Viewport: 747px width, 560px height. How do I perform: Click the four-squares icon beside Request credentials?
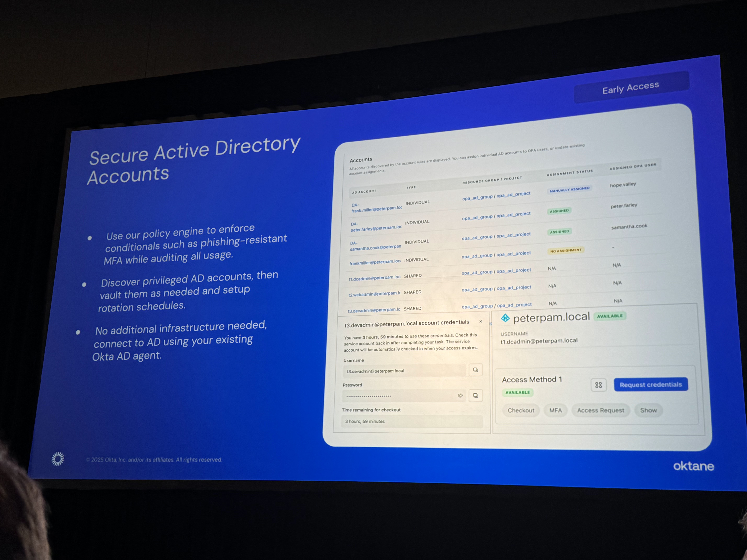[x=598, y=385]
